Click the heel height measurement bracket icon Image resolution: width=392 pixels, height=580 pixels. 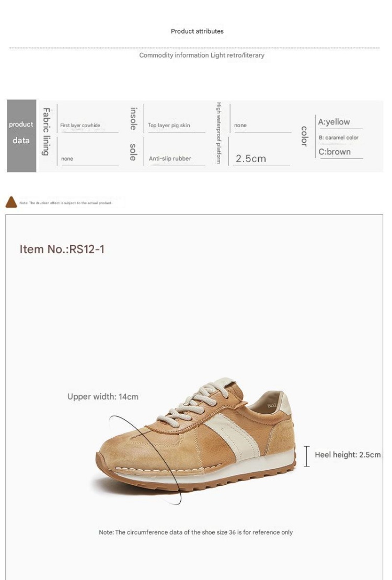pos(307,456)
